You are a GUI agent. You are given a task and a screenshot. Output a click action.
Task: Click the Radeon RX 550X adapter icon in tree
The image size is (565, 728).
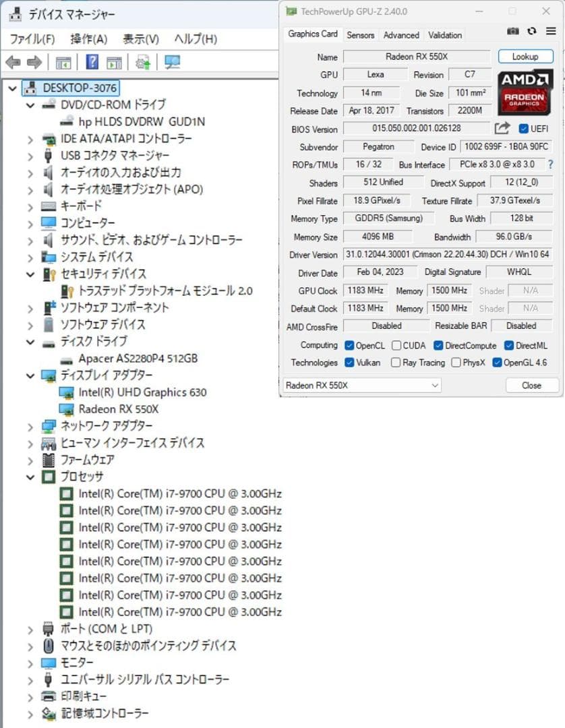coord(67,410)
